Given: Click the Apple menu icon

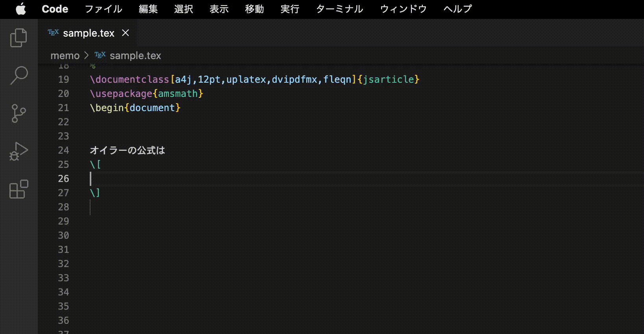Looking at the screenshot, I should coord(21,9).
